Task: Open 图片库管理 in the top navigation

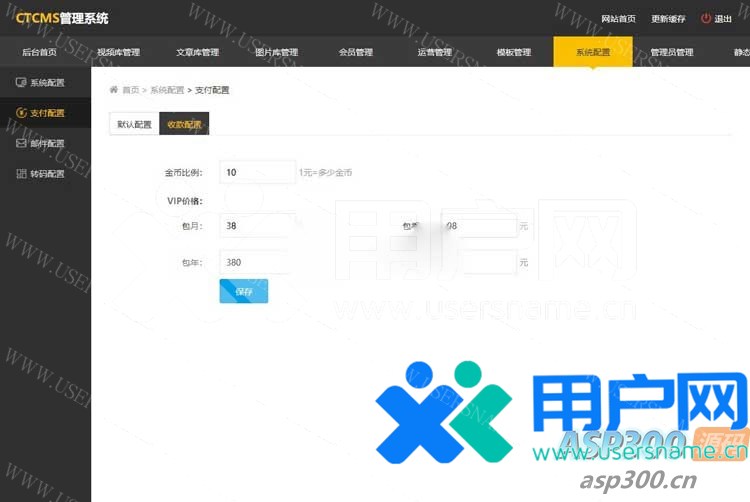Action: click(x=276, y=52)
